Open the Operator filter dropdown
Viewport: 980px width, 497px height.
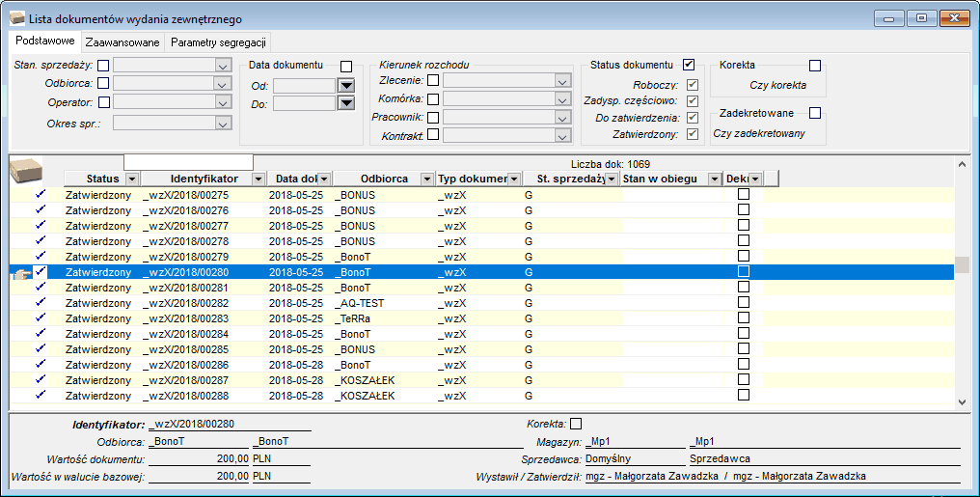coord(223,102)
